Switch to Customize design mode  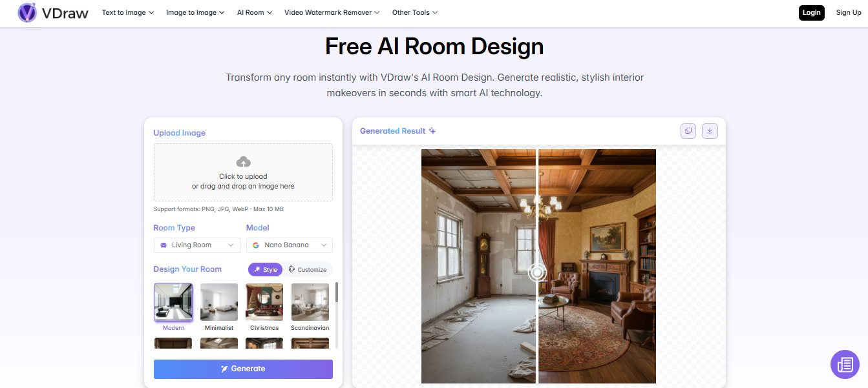(308, 270)
